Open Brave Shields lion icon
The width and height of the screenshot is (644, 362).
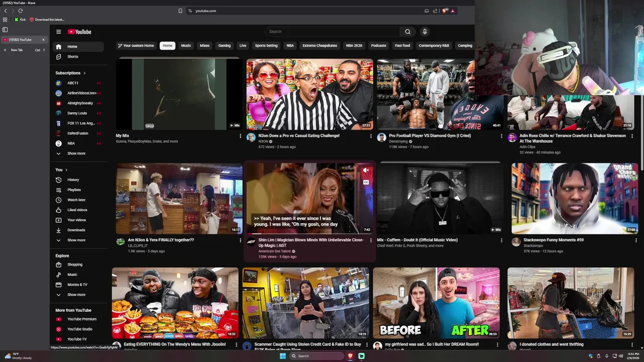[x=445, y=11]
